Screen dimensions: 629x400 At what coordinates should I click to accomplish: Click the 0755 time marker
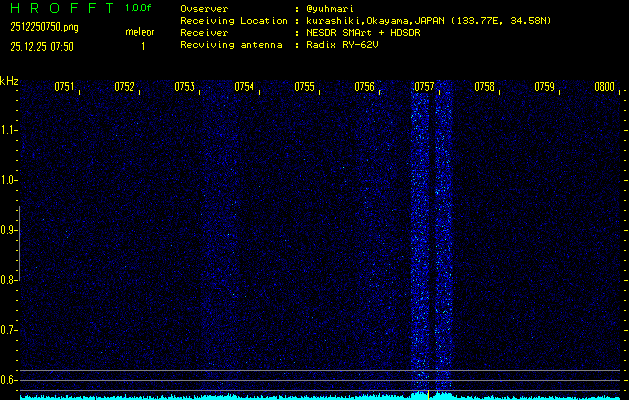point(304,87)
